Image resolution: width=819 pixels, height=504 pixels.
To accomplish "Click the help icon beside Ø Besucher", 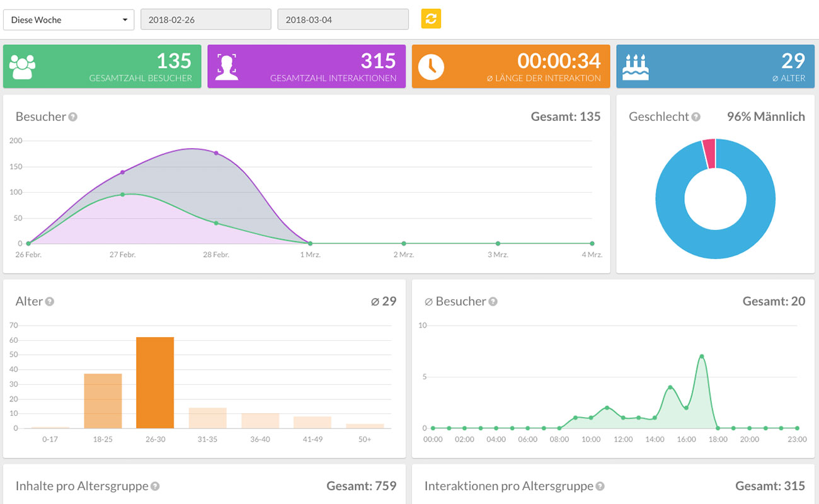I will pos(494,301).
